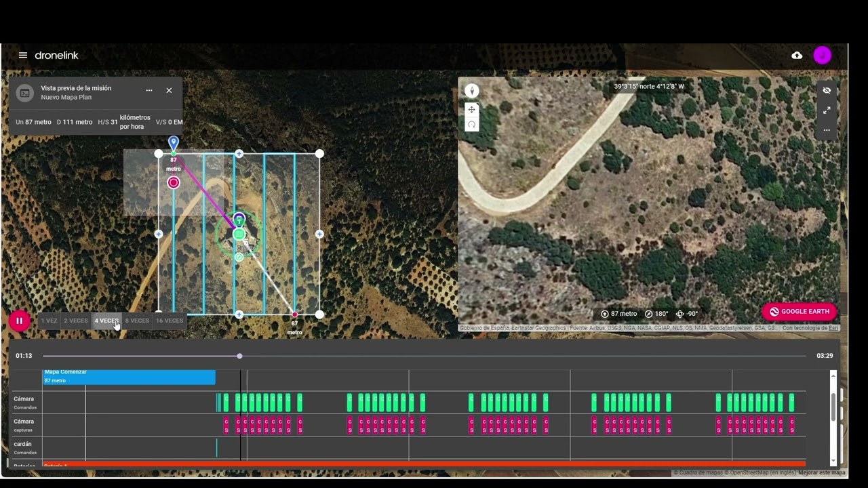Screen dimensions: 868x488
Task: Click the Mejorar este mapa link
Action: coord(822,472)
